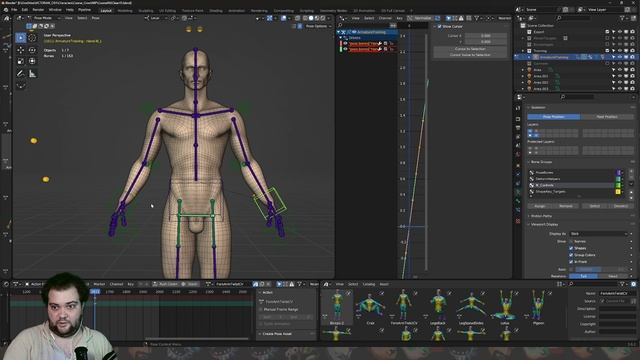Open the Render menu
Image resolution: width=640 pixels, height=360 pixels.
38,10
